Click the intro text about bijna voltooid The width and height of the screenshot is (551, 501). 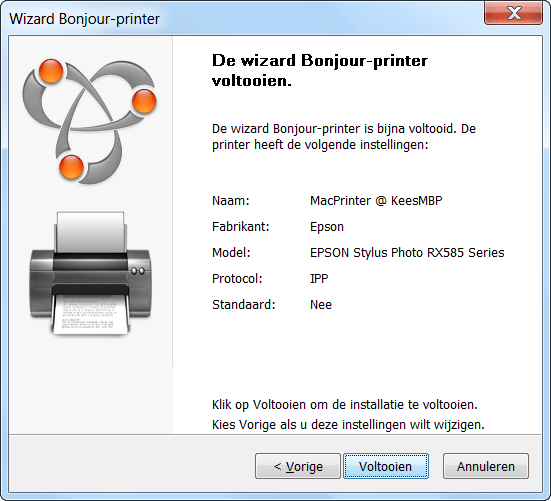(x=344, y=137)
